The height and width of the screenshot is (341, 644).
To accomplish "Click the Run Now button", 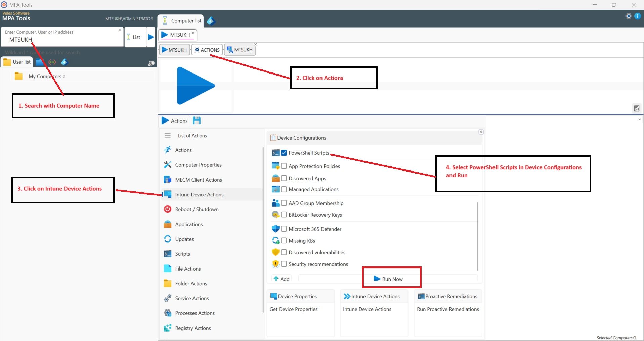I will click(388, 279).
